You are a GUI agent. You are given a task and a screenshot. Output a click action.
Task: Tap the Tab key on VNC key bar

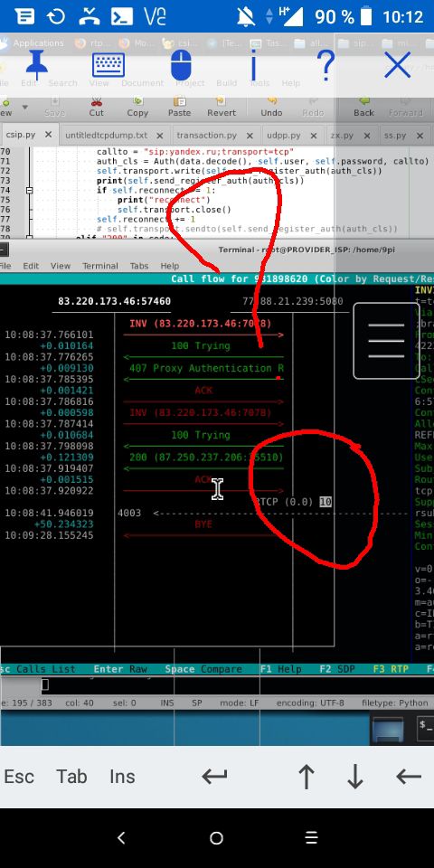pyautogui.click(x=71, y=776)
